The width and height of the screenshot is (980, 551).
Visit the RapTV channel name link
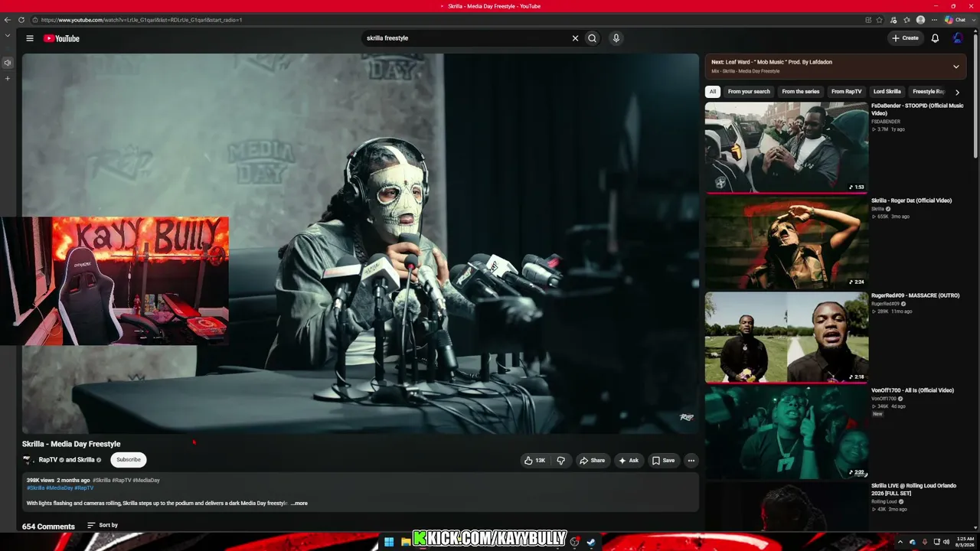pos(48,460)
